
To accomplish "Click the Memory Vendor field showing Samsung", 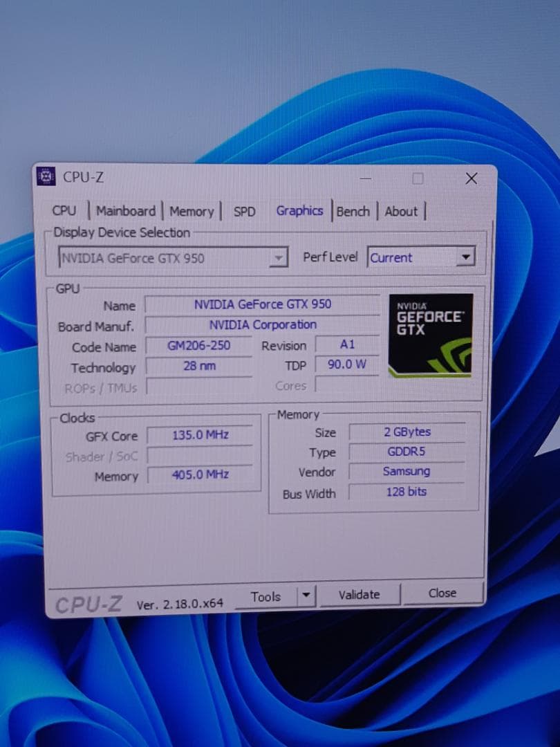I will point(407,471).
